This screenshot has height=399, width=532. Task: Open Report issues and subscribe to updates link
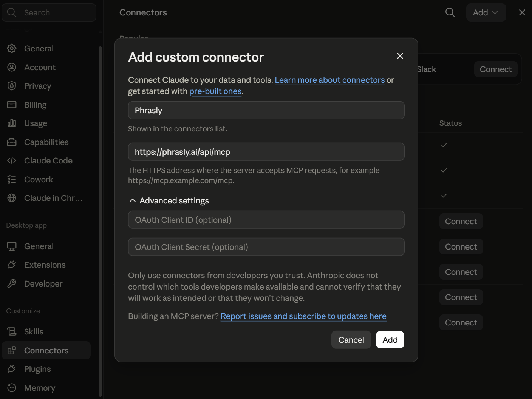(x=303, y=316)
